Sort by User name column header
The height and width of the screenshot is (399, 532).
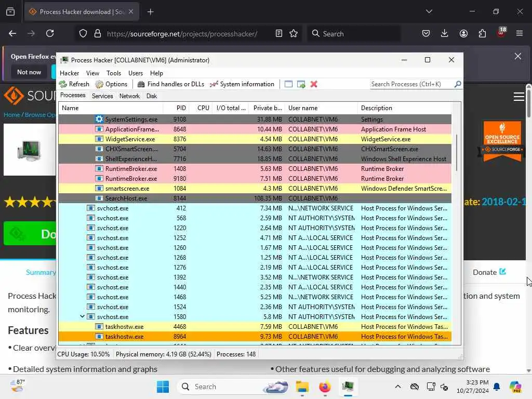click(x=321, y=108)
